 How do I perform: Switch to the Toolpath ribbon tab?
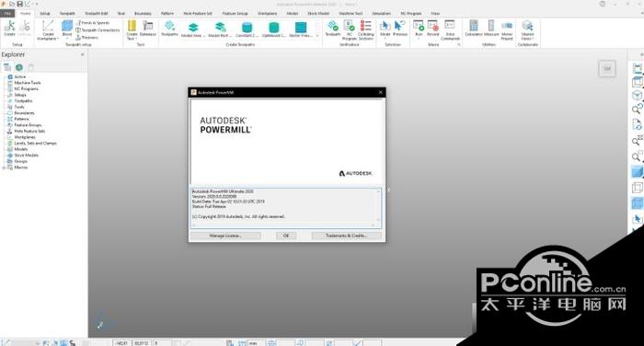pyautogui.click(x=67, y=13)
